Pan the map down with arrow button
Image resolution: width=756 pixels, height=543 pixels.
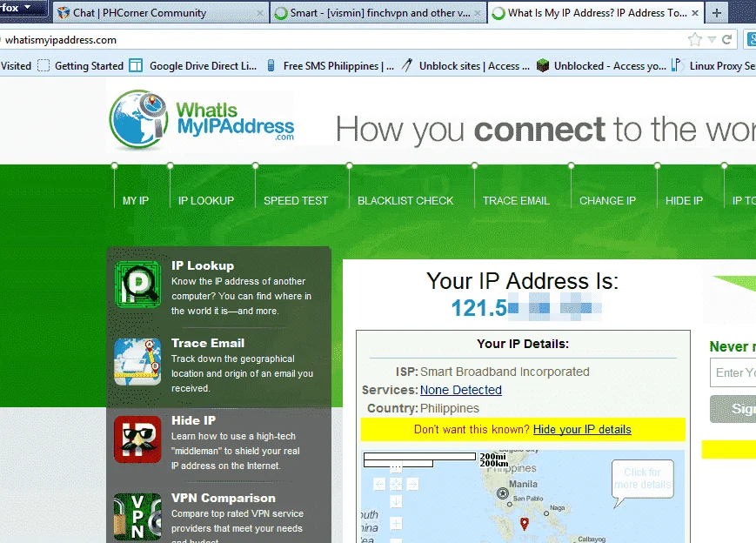coord(396,501)
